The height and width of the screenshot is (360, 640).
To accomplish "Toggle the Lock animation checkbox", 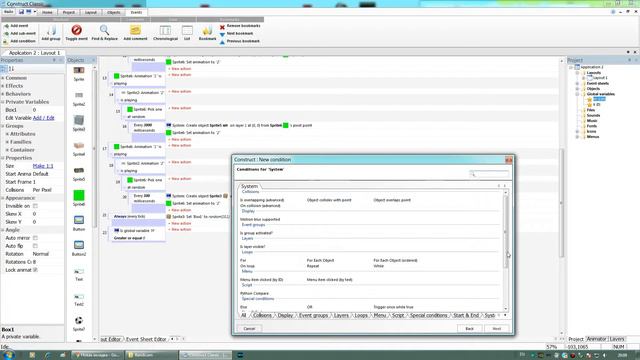I will tap(35, 270).
